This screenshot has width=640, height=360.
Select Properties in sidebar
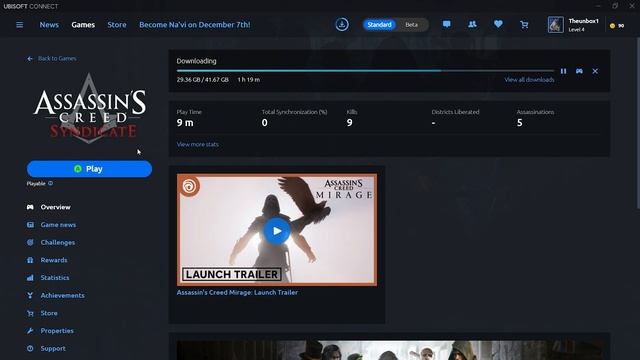click(x=57, y=331)
